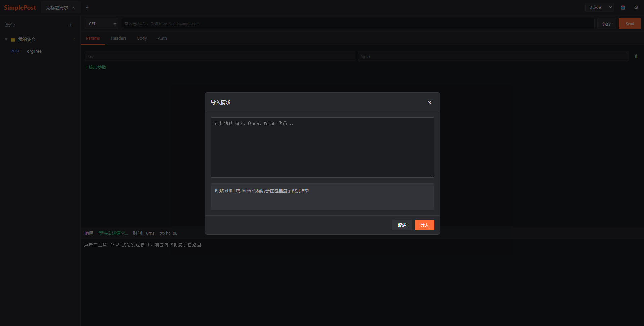Open a new request tab with plus
The height and width of the screenshot is (326, 644).
click(x=87, y=7)
